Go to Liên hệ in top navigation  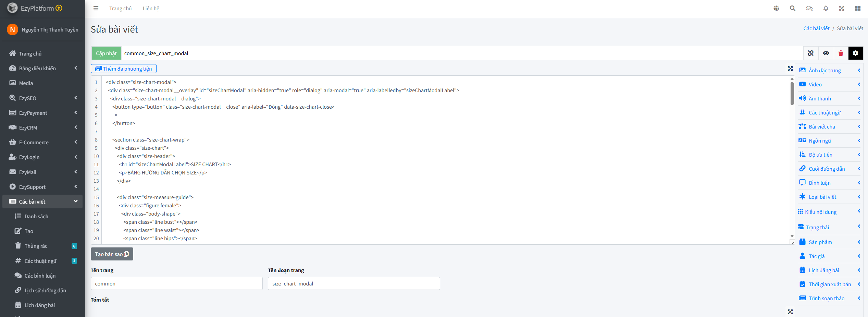point(151,8)
